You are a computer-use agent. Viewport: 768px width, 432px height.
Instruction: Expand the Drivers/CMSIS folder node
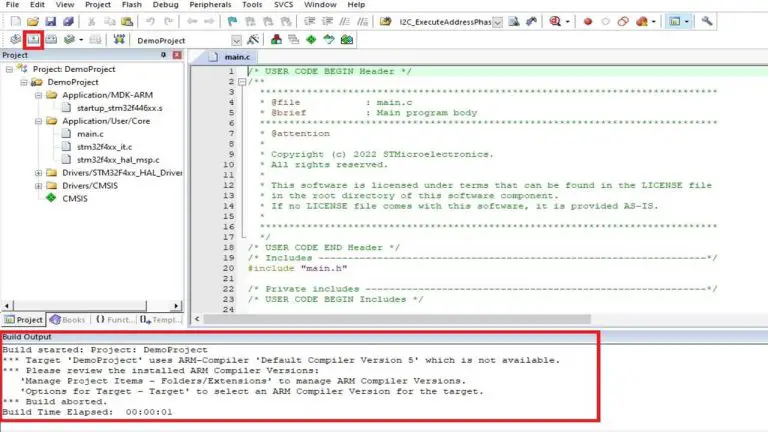click(x=38, y=185)
